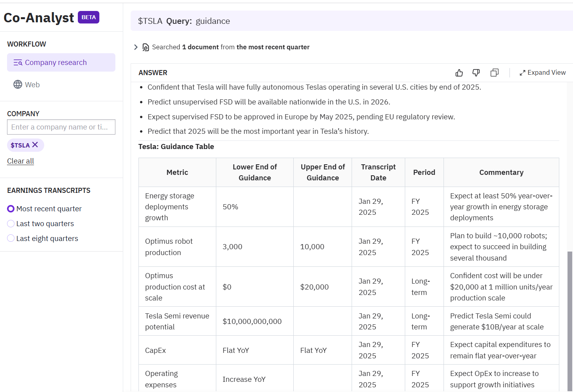
Task: Click the document search icon
Action: [145, 47]
